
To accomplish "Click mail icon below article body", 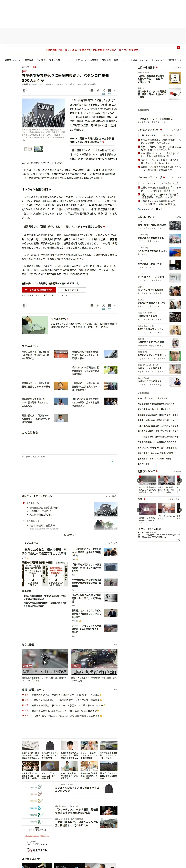I will coord(92,305).
